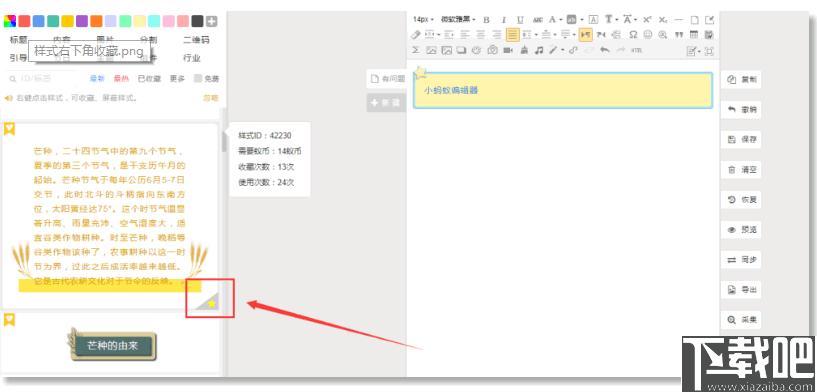Insert a table
The width and height of the screenshot is (817, 392).
[694, 35]
